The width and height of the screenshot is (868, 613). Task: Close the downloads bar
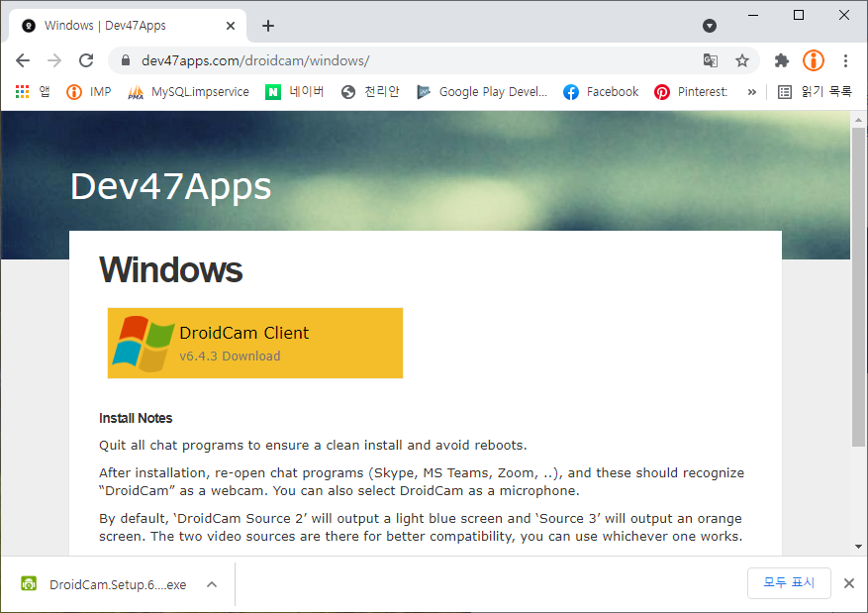(848, 582)
